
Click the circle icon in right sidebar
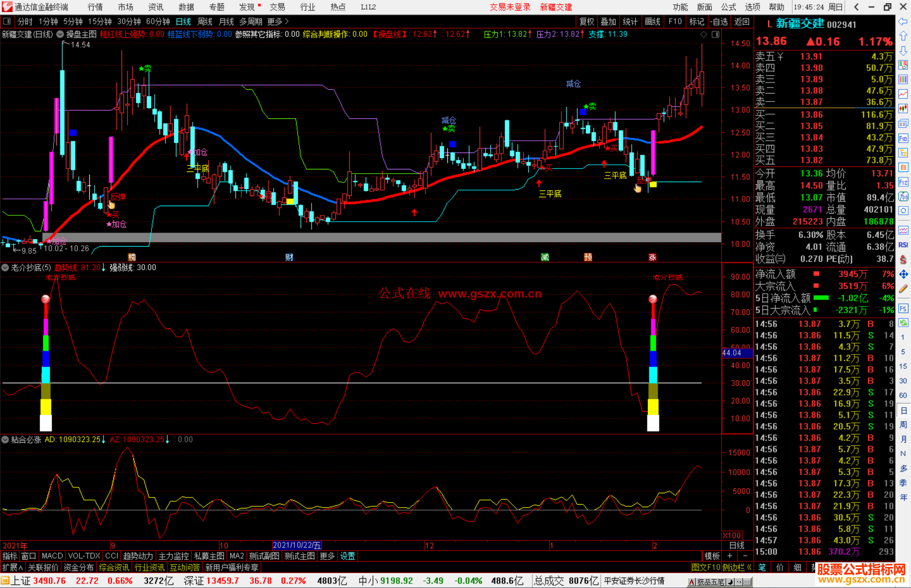coord(903,210)
